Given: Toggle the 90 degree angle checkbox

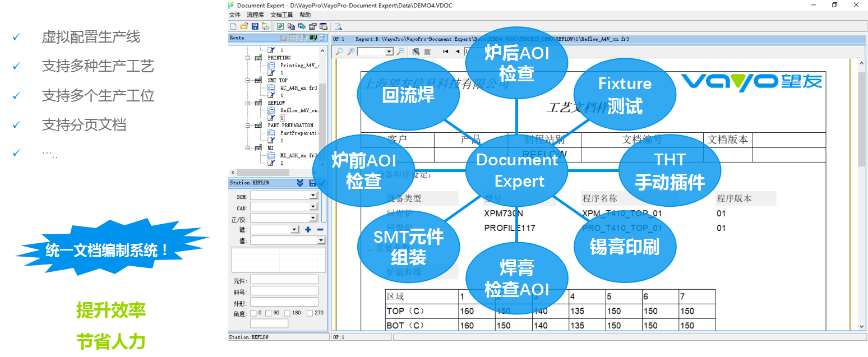Looking at the screenshot, I should click(268, 313).
